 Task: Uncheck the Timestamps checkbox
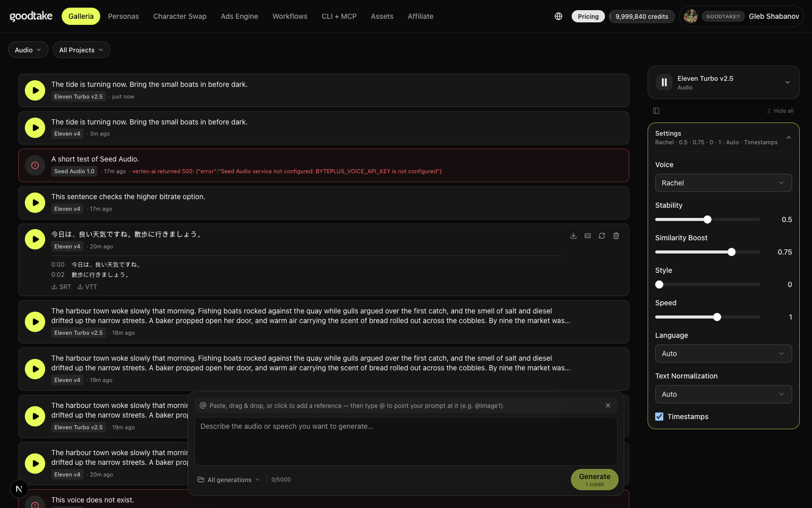point(659,417)
